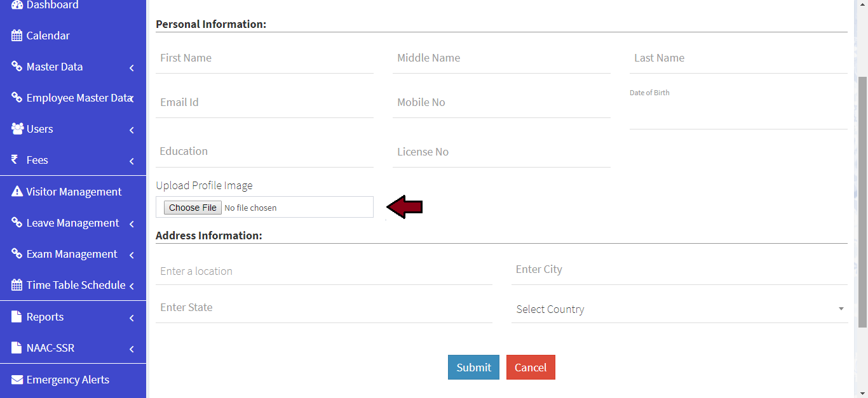Click the rupee Fees icon
The image size is (868, 398).
[15, 160]
